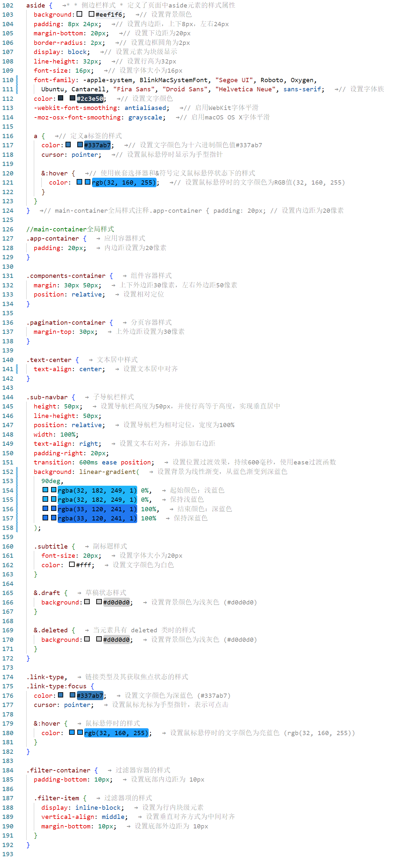The image size is (406, 868).
Task: Click the "//main-container全局样式" comment on line 126
Action: pyautogui.click(x=70, y=229)
